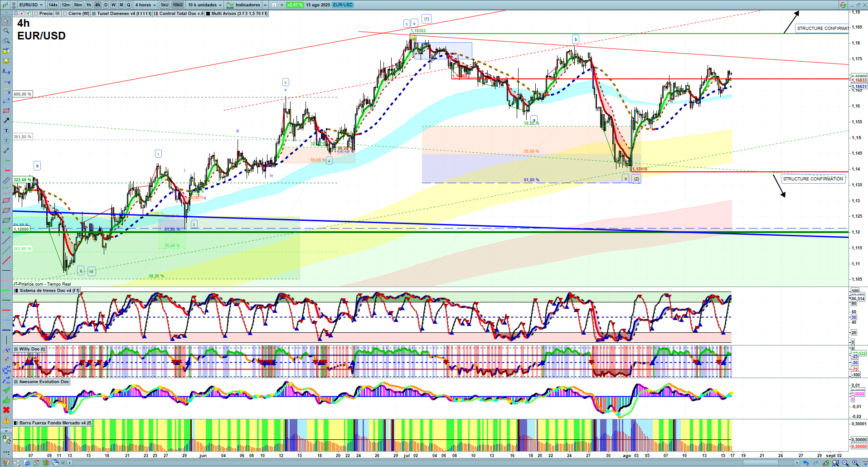Switch to the weekly W timeframe

(113, 5)
